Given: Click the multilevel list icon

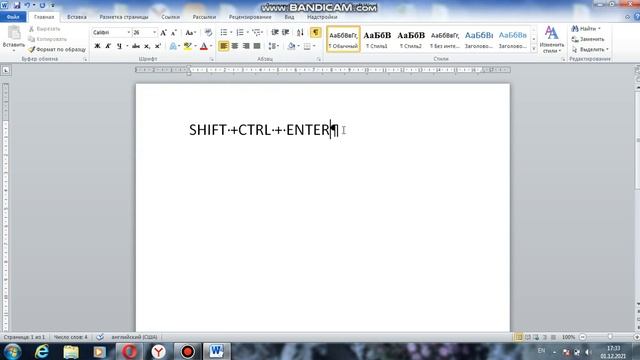Looking at the screenshot, I should [256, 32].
